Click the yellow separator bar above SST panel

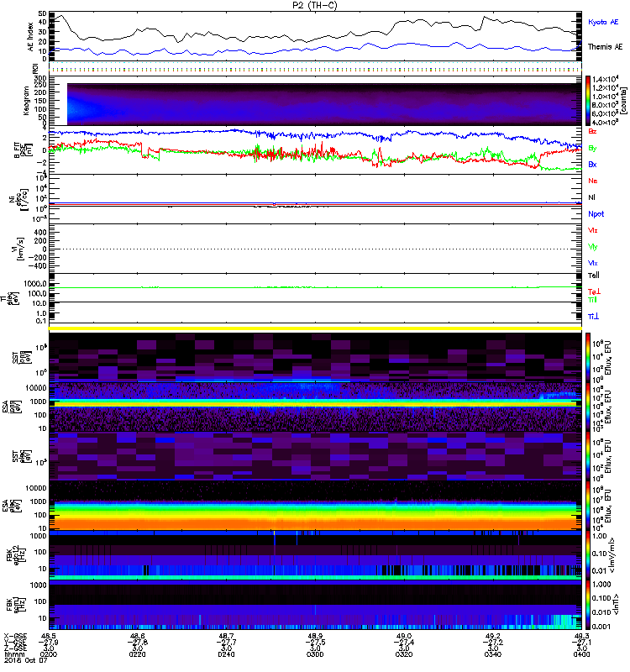(316, 328)
